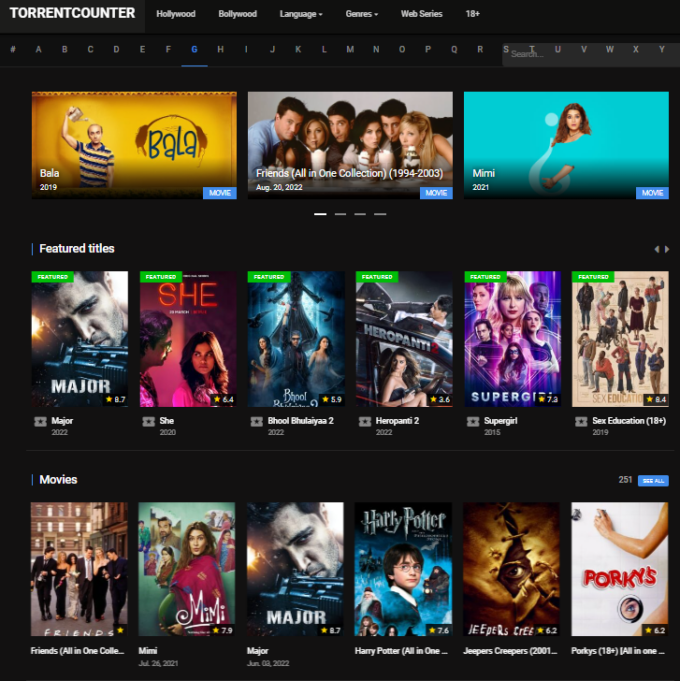This screenshot has height=681, width=680.
Task: Open the featured Sex Education poster
Action: 621,339
